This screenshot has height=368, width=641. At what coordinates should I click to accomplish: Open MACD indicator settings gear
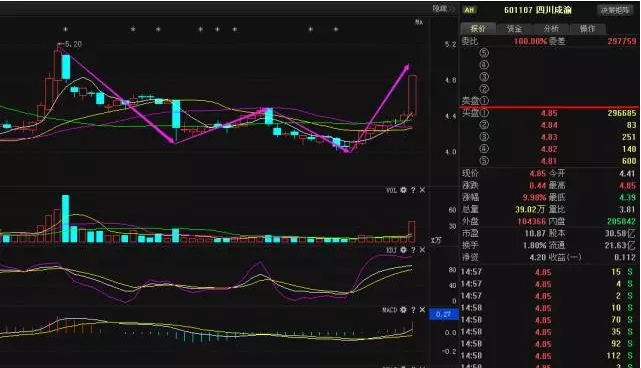coord(403,310)
